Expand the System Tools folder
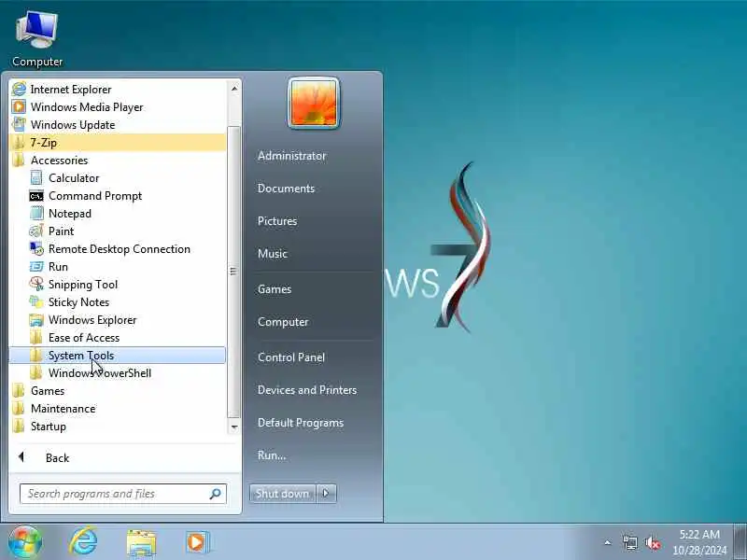The image size is (747, 560). click(x=118, y=356)
